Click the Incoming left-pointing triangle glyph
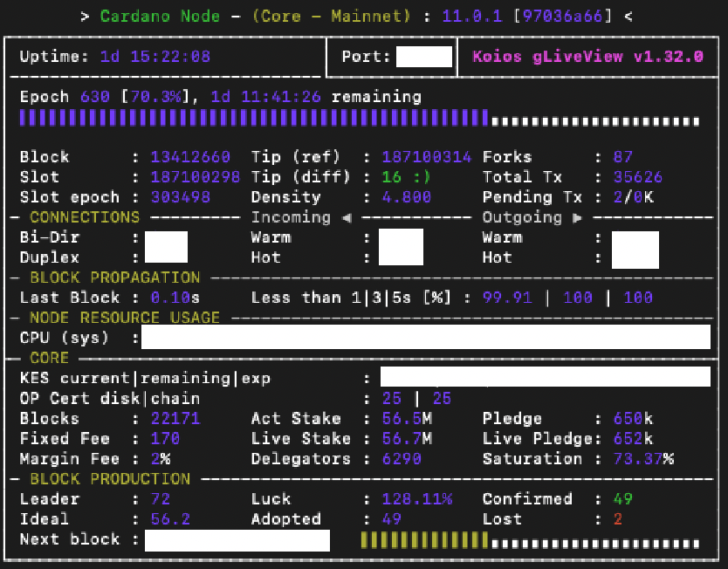The height and width of the screenshot is (569, 728). [347, 217]
